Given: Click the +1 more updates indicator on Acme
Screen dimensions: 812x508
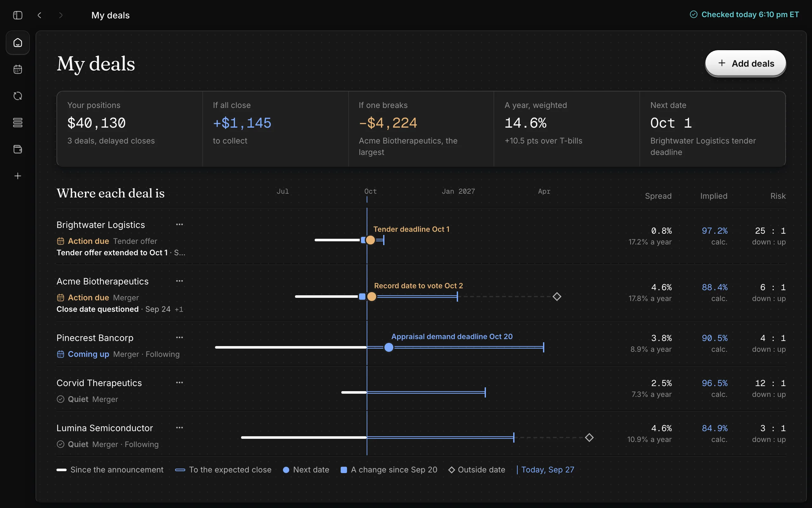Looking at the screenshot, I should click(179, 309).
